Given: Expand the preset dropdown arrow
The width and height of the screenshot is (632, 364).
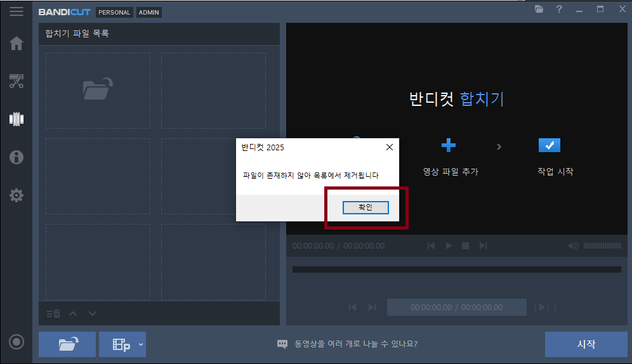Looking at the screenshot, I should point(141,344).
